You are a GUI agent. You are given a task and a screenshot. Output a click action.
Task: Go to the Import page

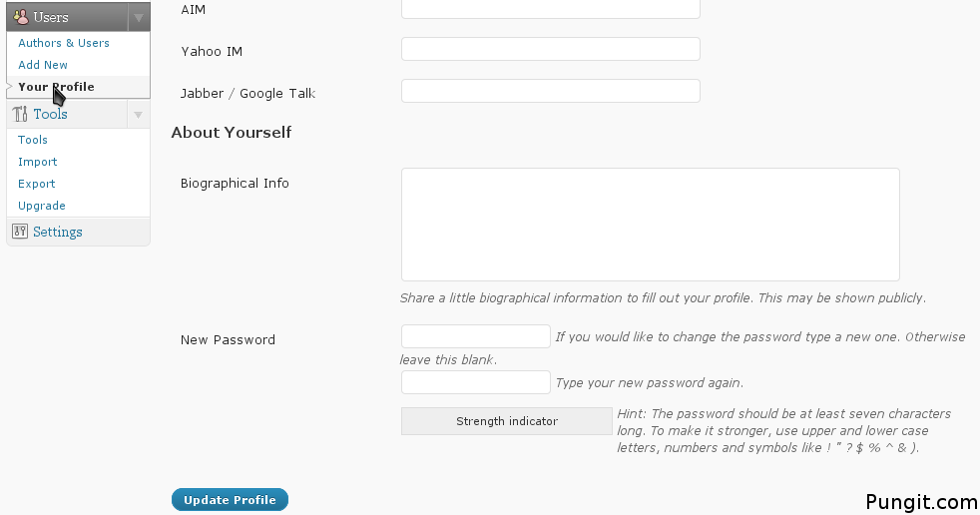[38, 162]
